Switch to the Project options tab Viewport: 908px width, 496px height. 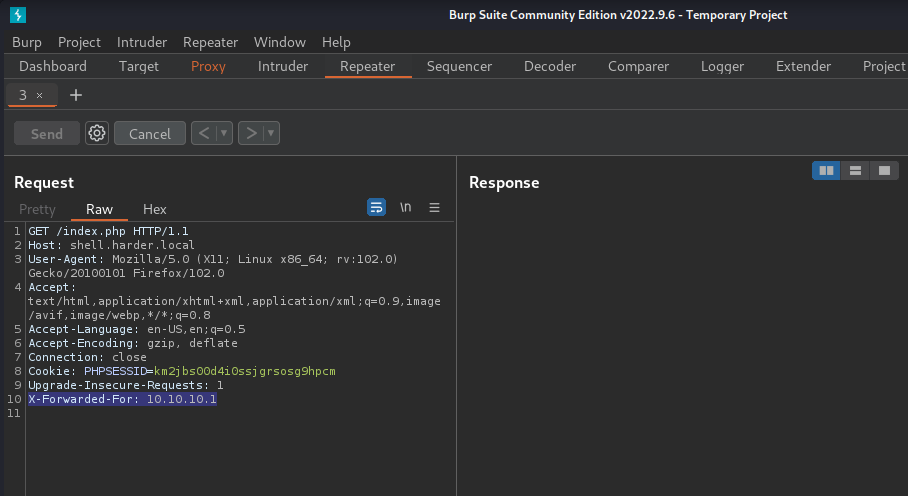(x=883, y=67)
